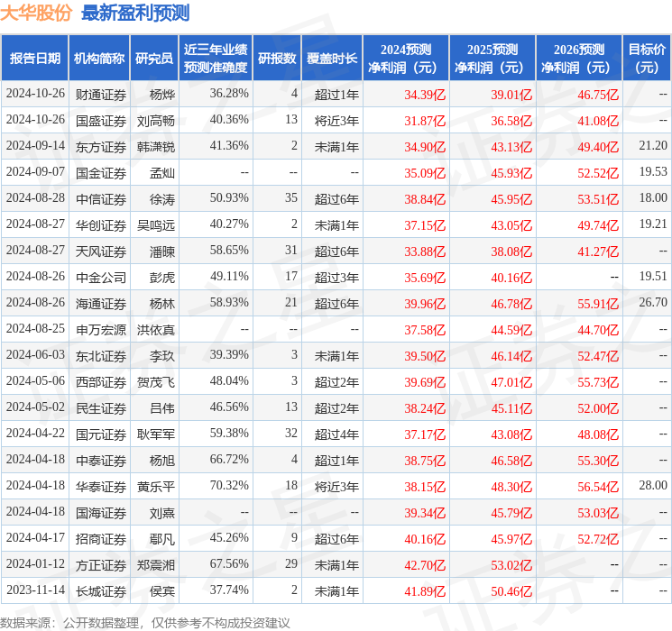The width and height of the screenshot is (672, 631).
Task: Click the 近三年业绩预测准确度 column header
Action: [216, 59]
